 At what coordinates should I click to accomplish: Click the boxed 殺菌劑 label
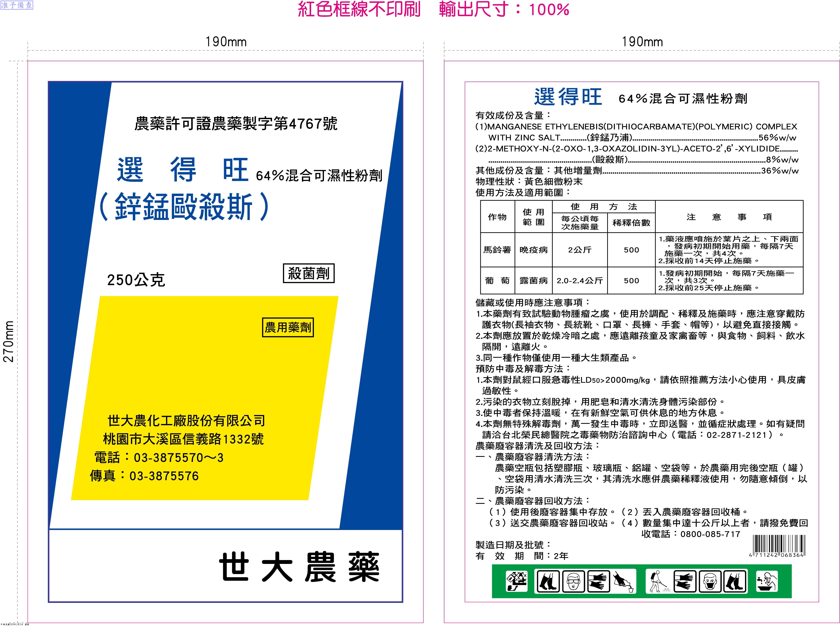point(309,273)
